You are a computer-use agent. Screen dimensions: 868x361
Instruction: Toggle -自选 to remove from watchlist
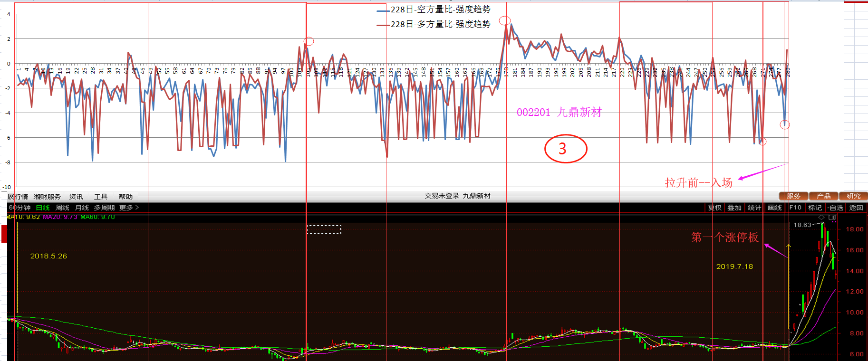[x=836, y=208]
